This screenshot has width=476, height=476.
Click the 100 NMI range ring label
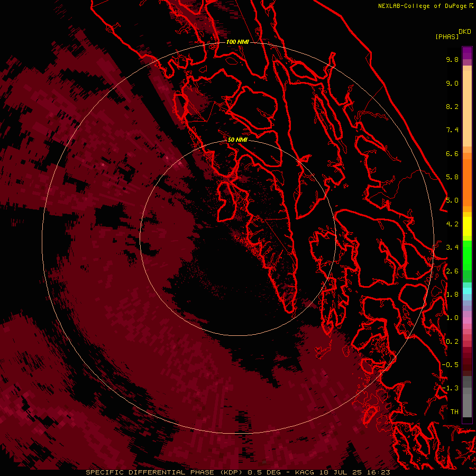[x=237, y=42]
